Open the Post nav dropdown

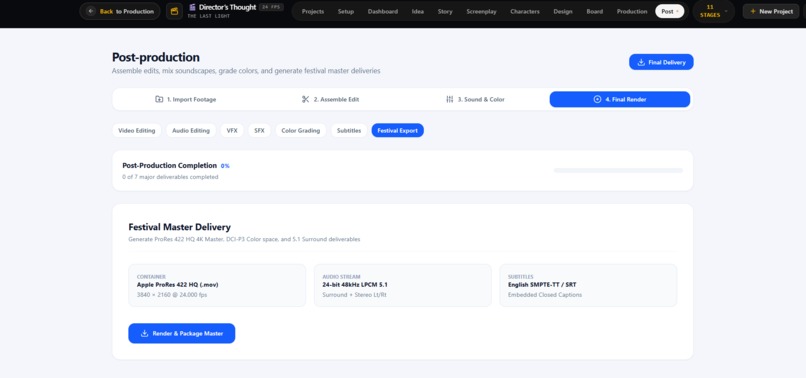(669, 11)
